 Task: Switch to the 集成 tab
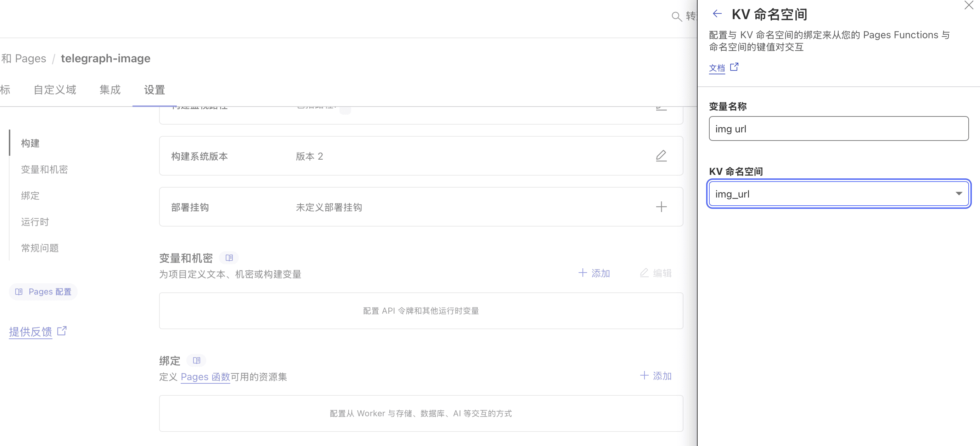coord(110,90)
